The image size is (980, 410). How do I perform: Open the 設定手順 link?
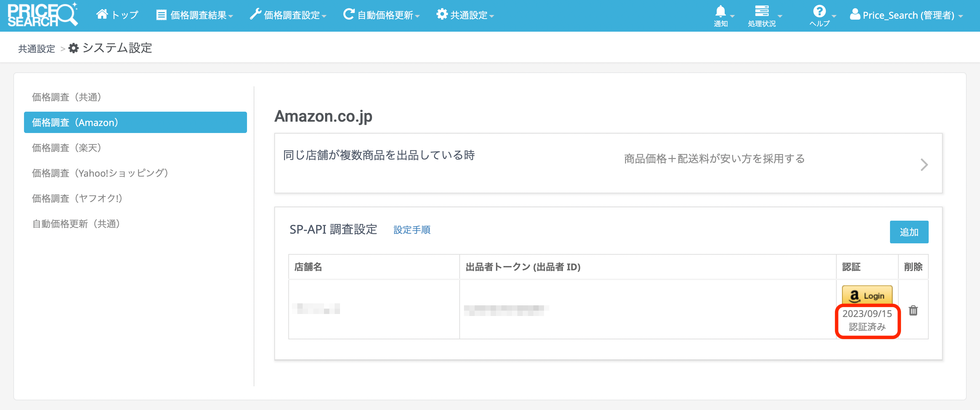(412, 230)
